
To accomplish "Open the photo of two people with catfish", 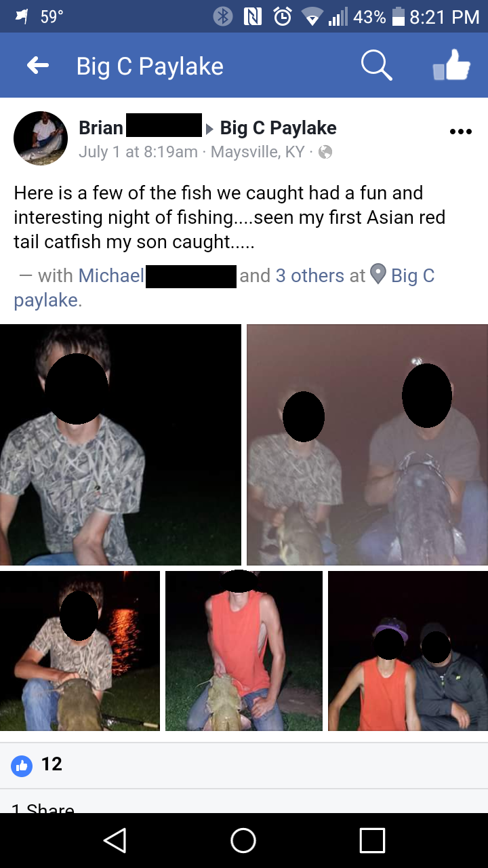I will click(x=367, y=445).
